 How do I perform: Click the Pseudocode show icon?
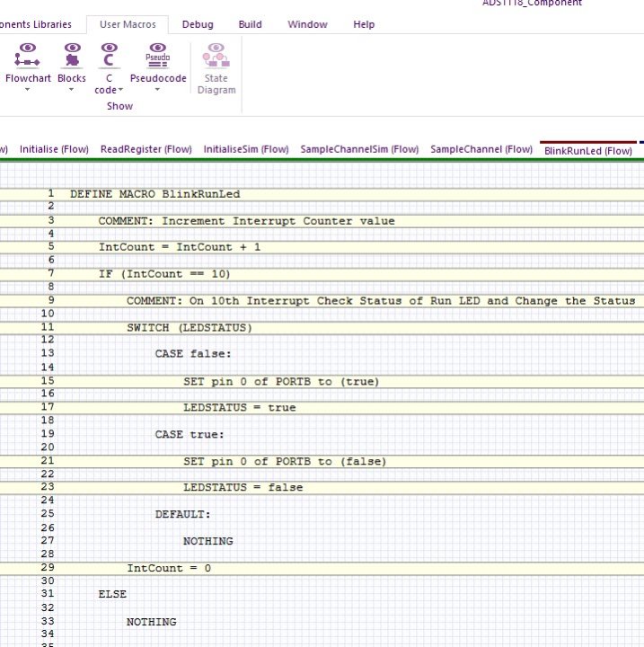coord(157,55)
